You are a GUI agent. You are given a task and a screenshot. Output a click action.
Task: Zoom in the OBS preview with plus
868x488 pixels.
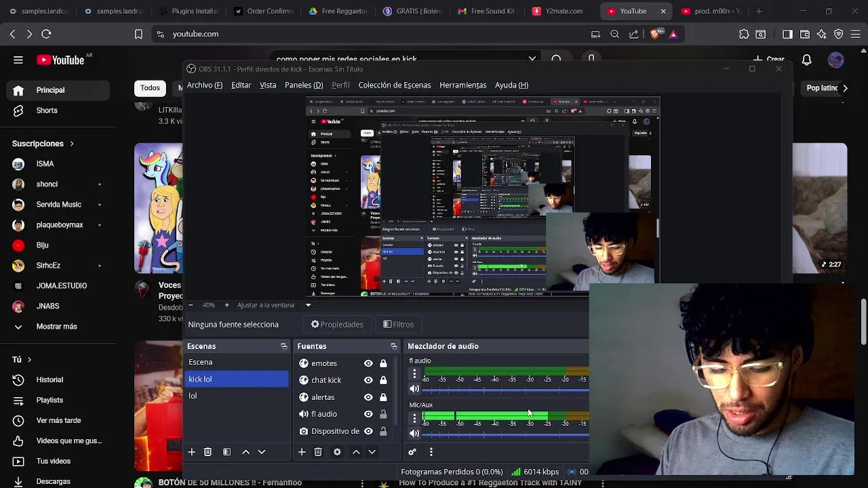tap(226, 305)
